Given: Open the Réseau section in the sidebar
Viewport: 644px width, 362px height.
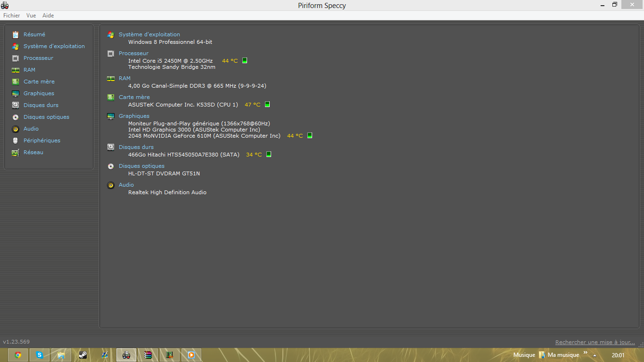Looking at the screenshot, I should click(33, 152).
